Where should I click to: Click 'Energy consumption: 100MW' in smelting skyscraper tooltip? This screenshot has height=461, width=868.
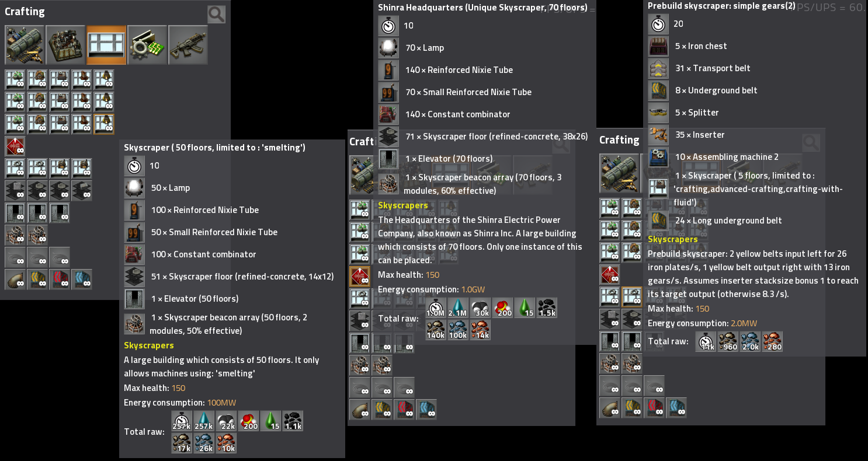[180, 403]
